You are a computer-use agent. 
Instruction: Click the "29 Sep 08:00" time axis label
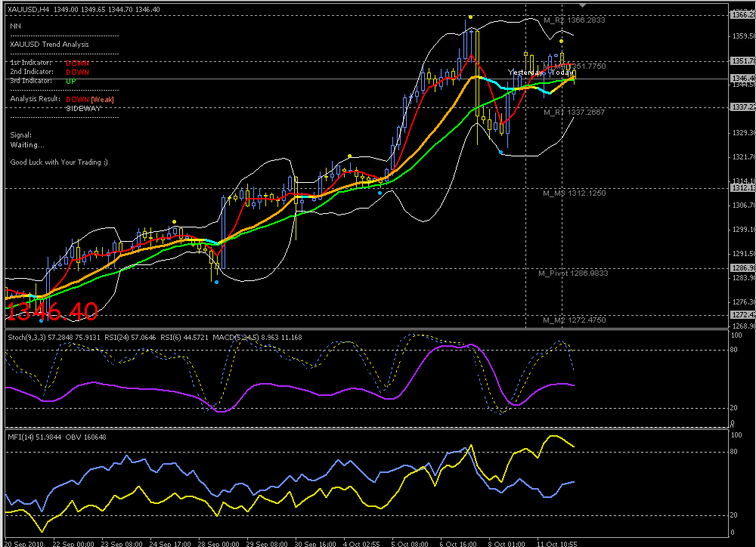click(x=267, y=544)
